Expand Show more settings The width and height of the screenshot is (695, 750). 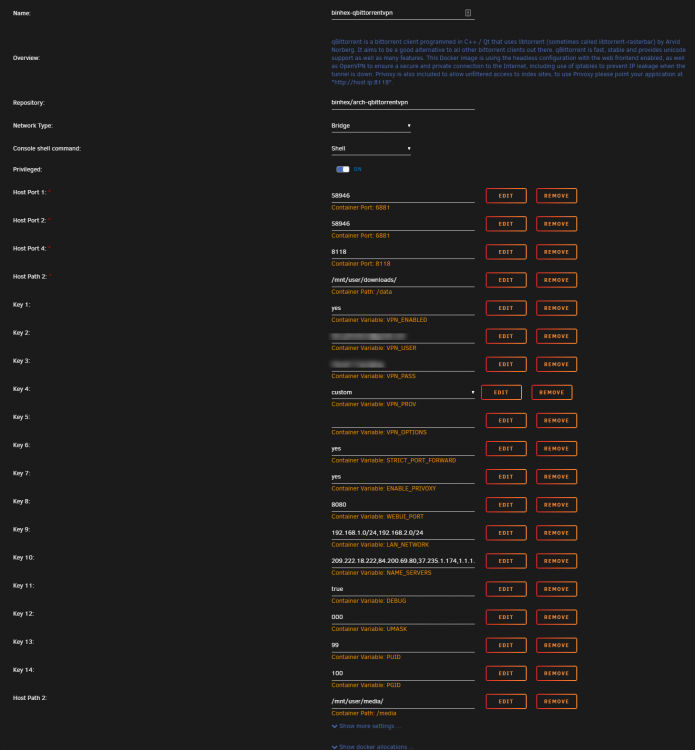pos(366,726)
